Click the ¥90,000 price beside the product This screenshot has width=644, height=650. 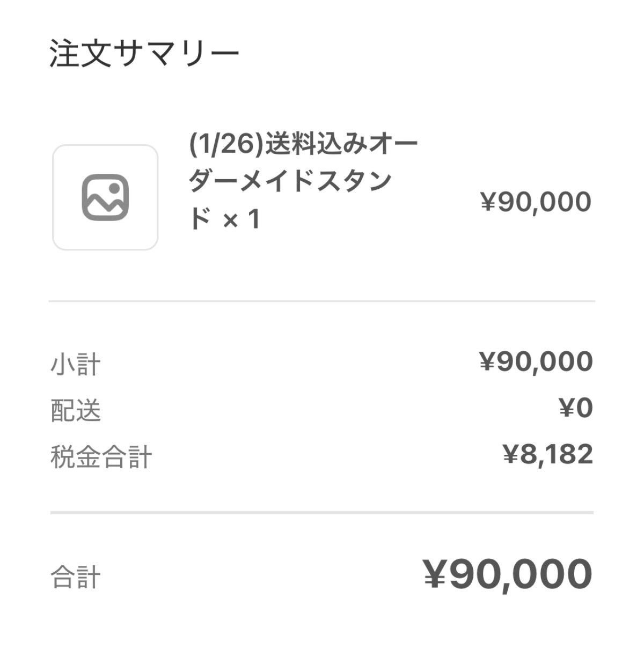click(x=536, y=202)
